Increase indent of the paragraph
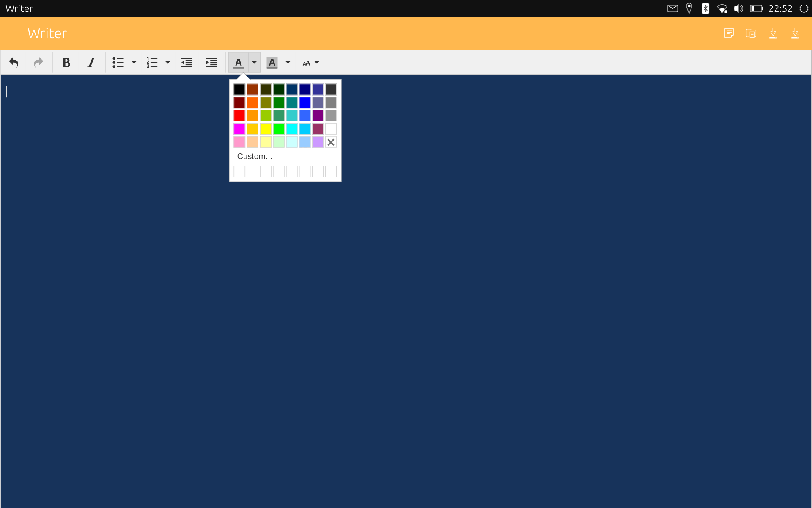Viewport: 812px width, 508px height. point(211,63)
